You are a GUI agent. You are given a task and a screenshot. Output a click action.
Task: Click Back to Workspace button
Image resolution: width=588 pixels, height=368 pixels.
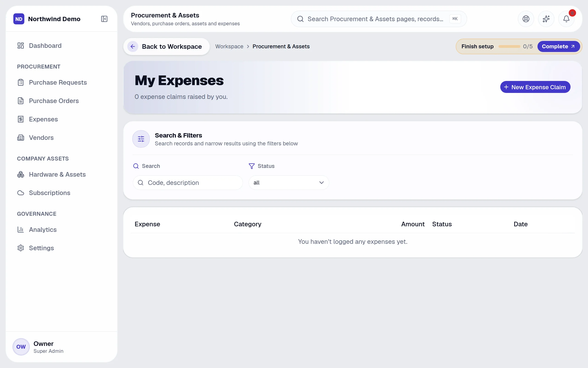[x=167, y=46]
